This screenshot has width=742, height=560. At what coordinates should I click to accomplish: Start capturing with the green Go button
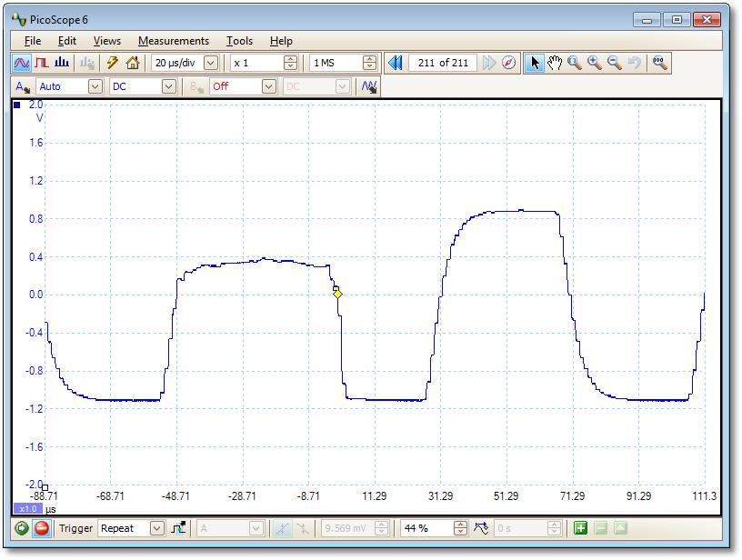(x=21, y=528)
